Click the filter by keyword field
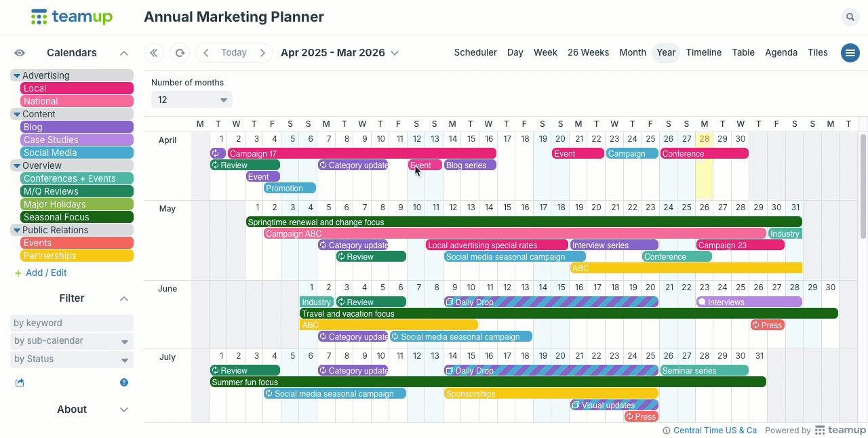The height and width of the screenshot is (438, 868). pyautogui.click(x=71, y=323)
